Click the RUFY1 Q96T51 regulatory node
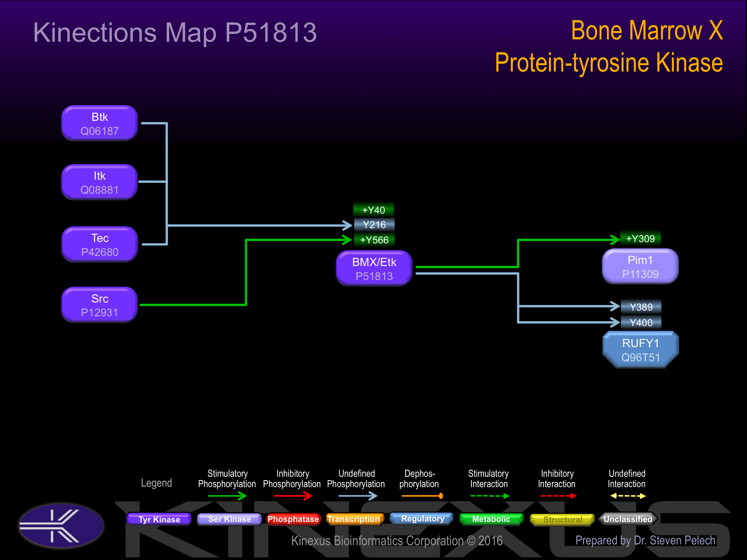 tap(640, 350)
